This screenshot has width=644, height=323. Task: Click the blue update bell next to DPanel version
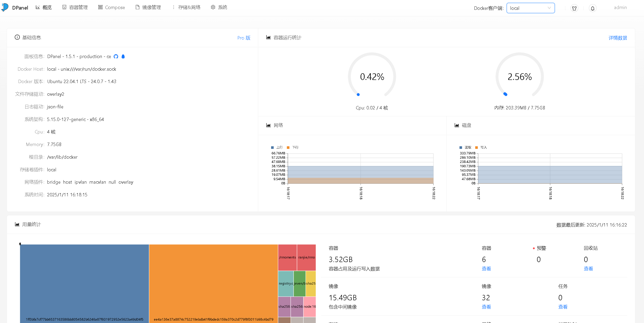click(x=123, y=56)
